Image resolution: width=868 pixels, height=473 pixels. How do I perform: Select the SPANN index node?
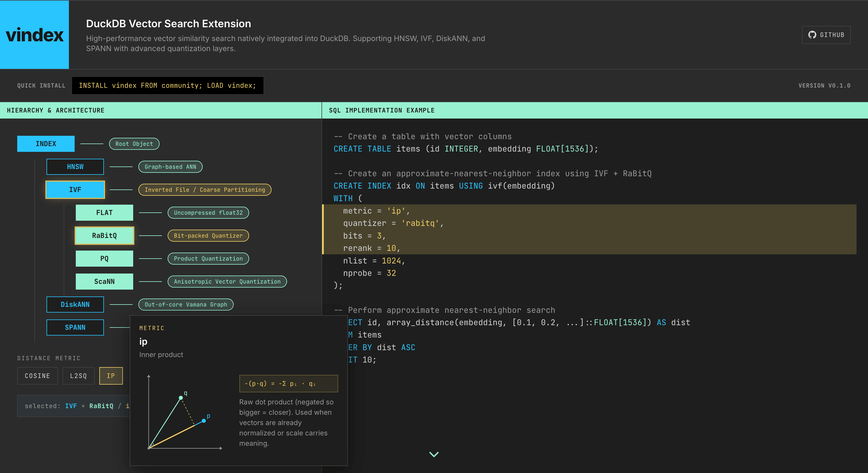coord(75,327)
